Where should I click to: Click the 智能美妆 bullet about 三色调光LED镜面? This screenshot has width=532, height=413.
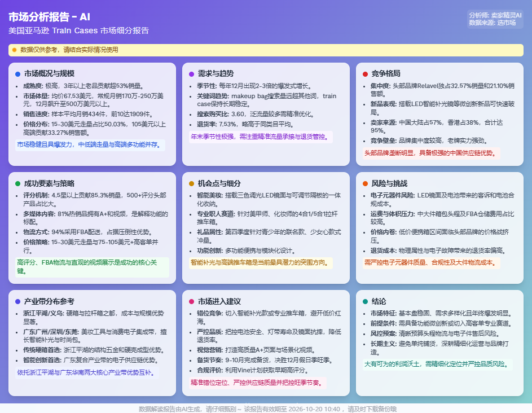[269, 200]
